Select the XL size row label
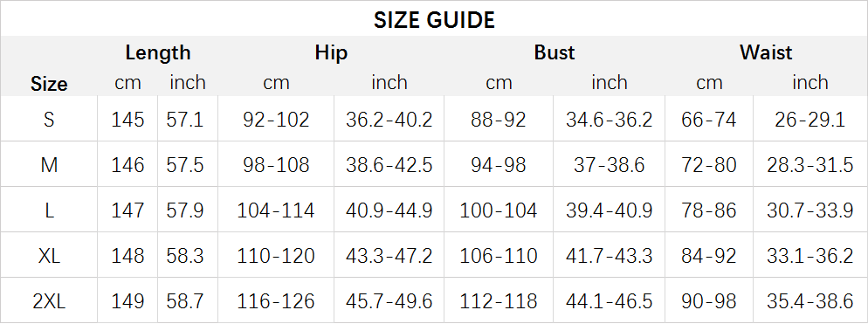 click(x=49, y=255)
